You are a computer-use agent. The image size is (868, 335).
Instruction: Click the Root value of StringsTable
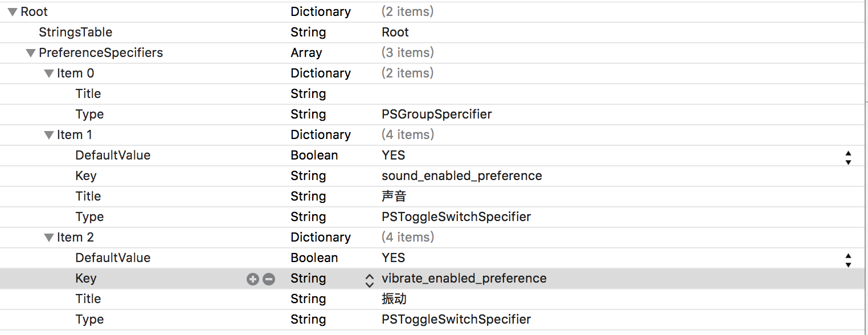click(x=395, y=32)
